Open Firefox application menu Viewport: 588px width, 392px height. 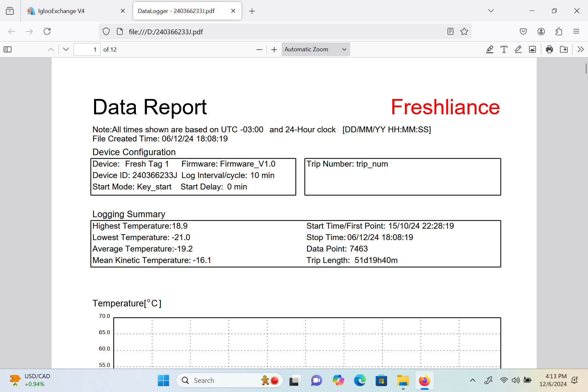pos(576,31)
